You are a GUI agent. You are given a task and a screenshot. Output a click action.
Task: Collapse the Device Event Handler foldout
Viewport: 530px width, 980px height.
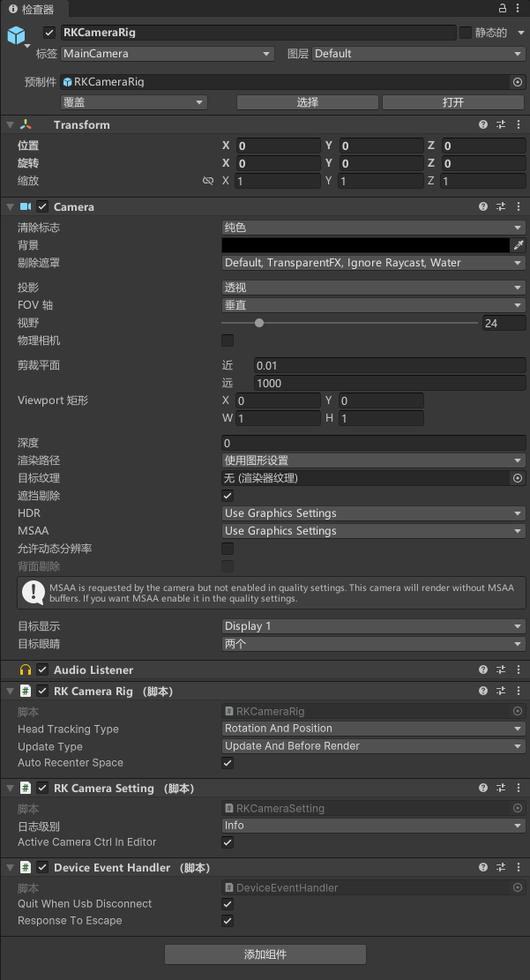point(10,867)
